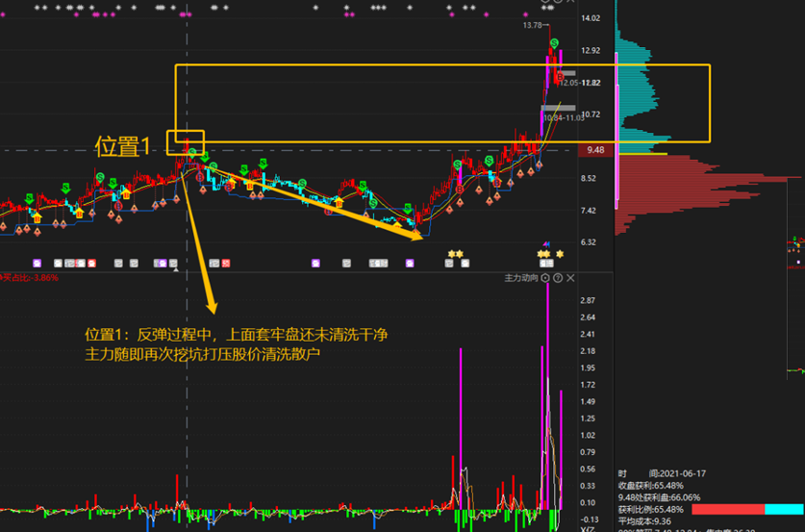
Task: Click green S sell marker below 13.78 high
Action: click(x=555, y=42)
